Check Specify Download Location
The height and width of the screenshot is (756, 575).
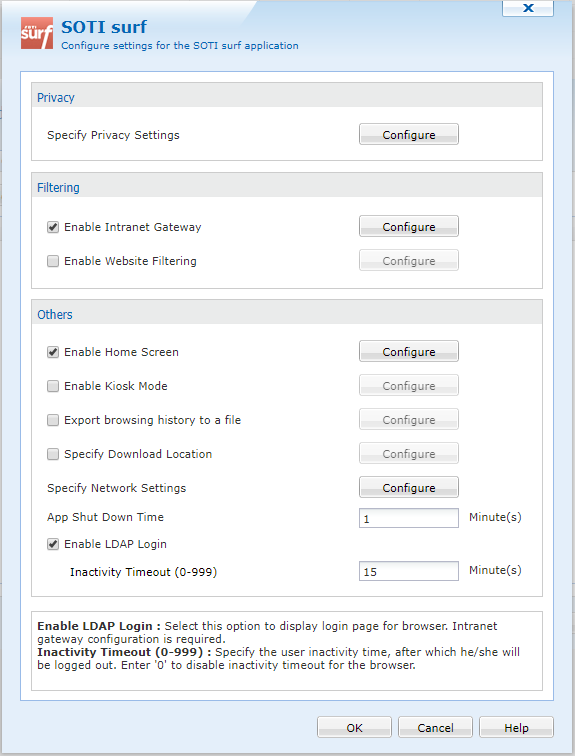click(53, 454)
